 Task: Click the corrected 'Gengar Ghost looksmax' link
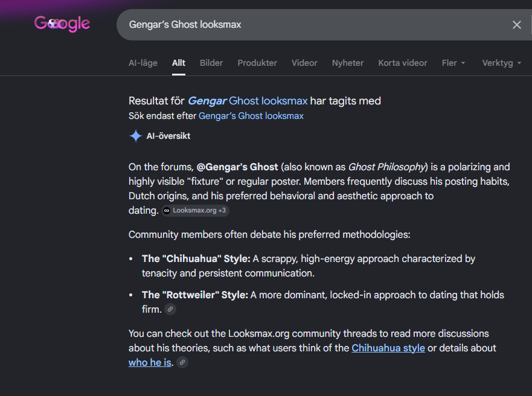tap(248, 101)
